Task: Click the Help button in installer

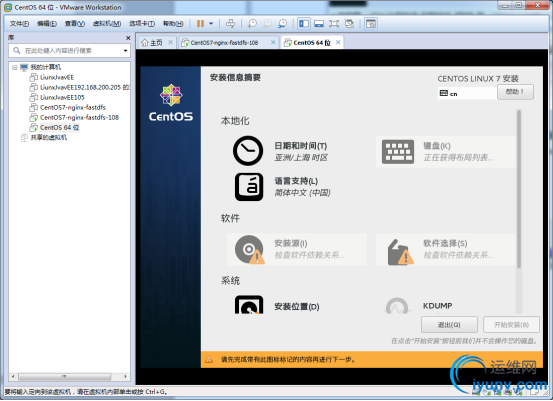Action: [515, 92]
